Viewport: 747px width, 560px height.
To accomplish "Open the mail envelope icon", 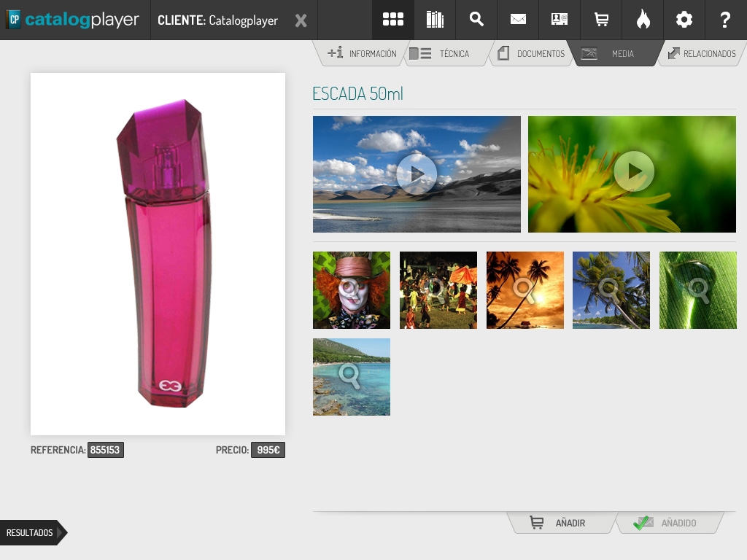I will (518, 20).
